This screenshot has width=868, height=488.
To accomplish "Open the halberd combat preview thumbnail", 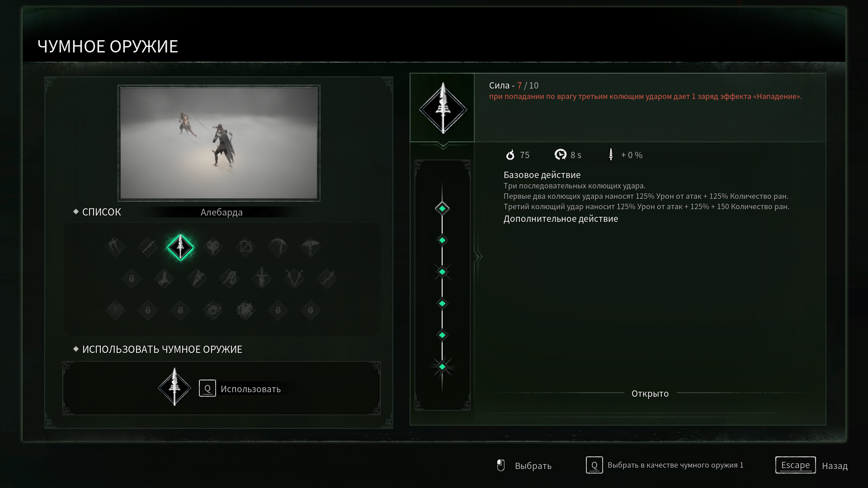I will (x=219, y=143).
